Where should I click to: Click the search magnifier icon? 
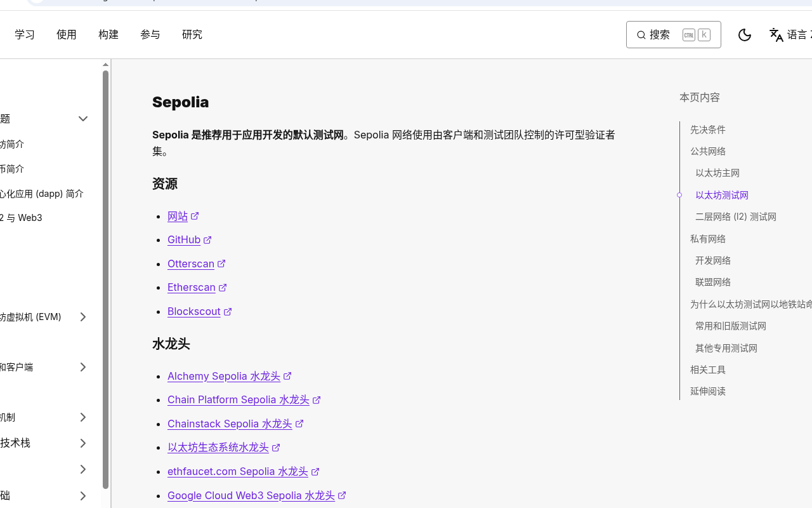[x=641, y=35]
